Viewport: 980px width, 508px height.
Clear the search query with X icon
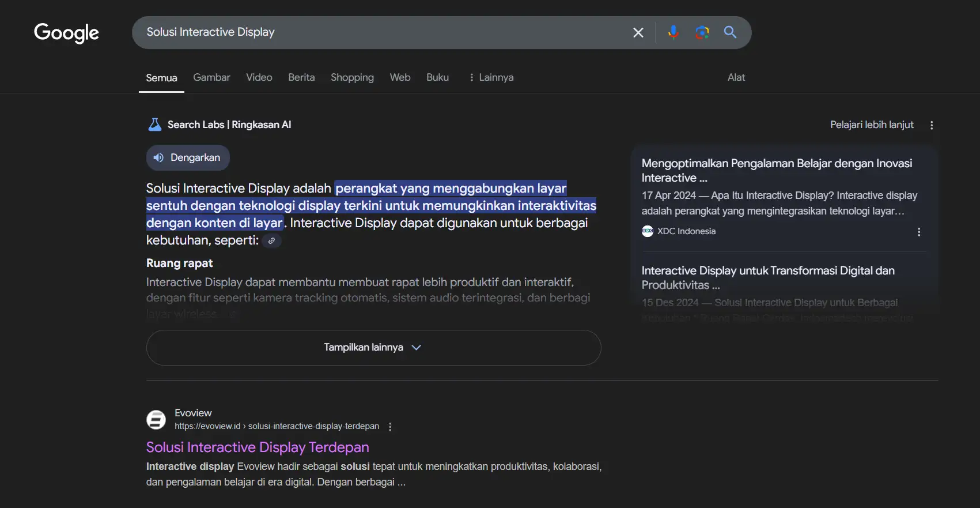click(x=638, y=33)
